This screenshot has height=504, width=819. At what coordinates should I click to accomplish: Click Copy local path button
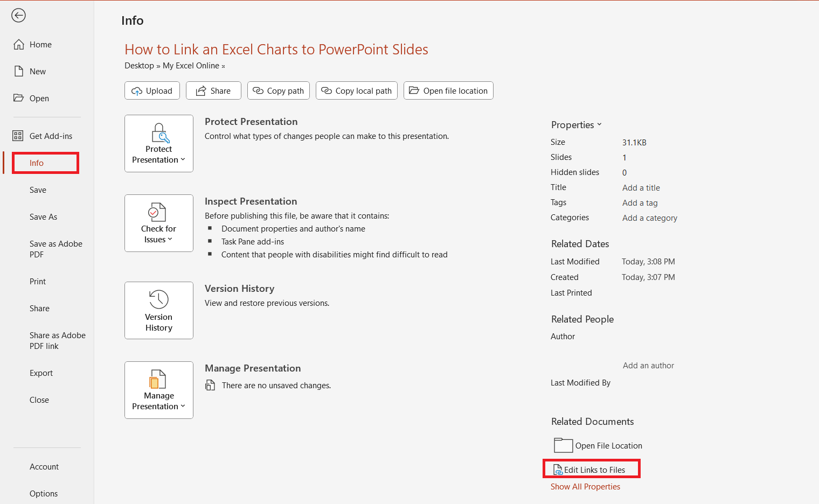(x=357, y=90)
